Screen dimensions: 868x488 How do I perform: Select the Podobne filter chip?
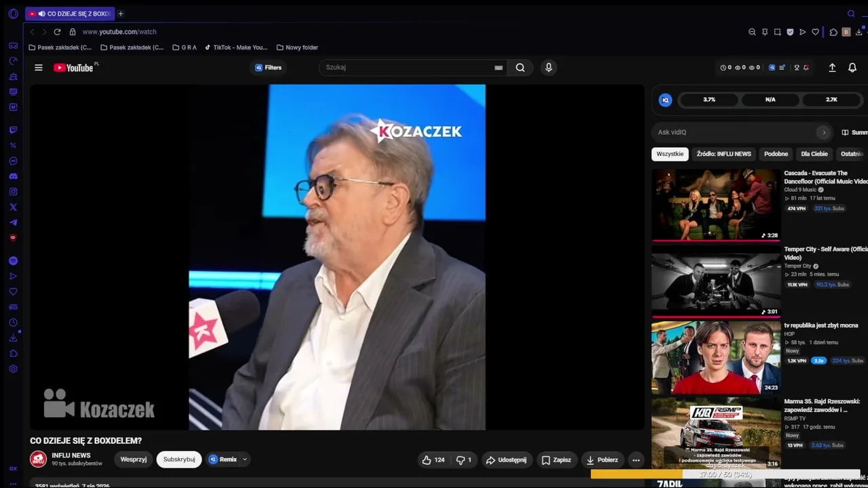click(x=776, y=154)
